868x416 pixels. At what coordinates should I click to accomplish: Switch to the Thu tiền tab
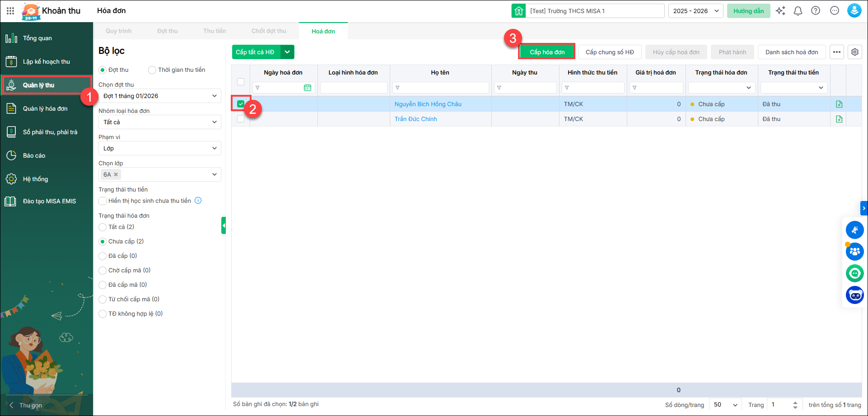(215, 31)
